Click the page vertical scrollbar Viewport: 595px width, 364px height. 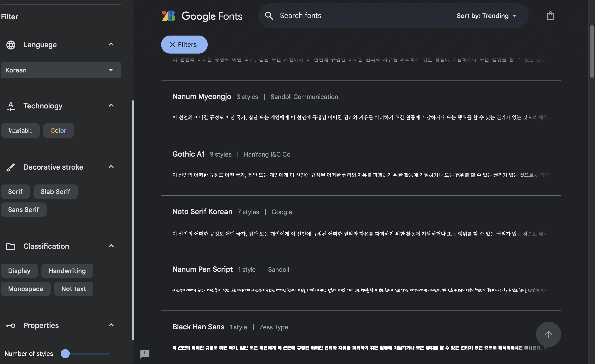tap(592, 51)
